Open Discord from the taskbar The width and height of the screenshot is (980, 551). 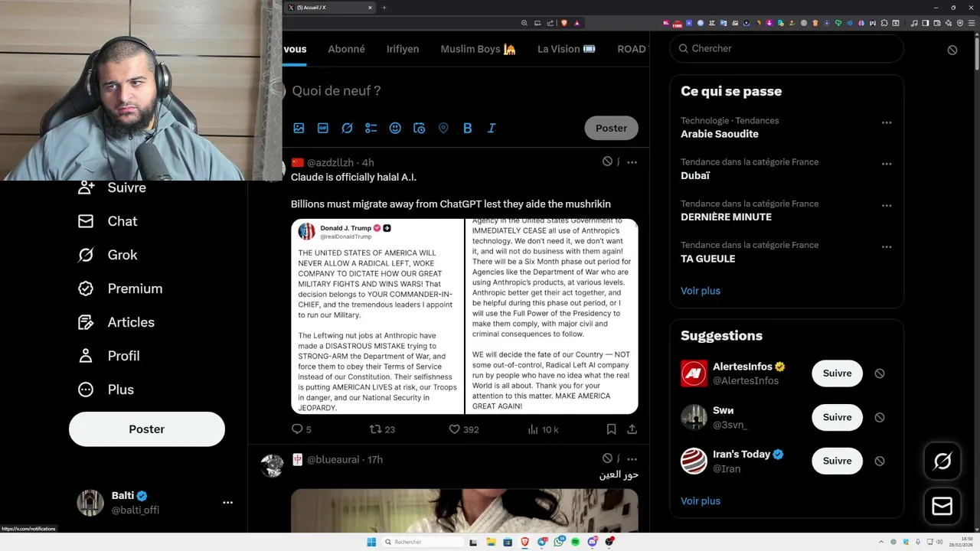(x=593, y=542)
